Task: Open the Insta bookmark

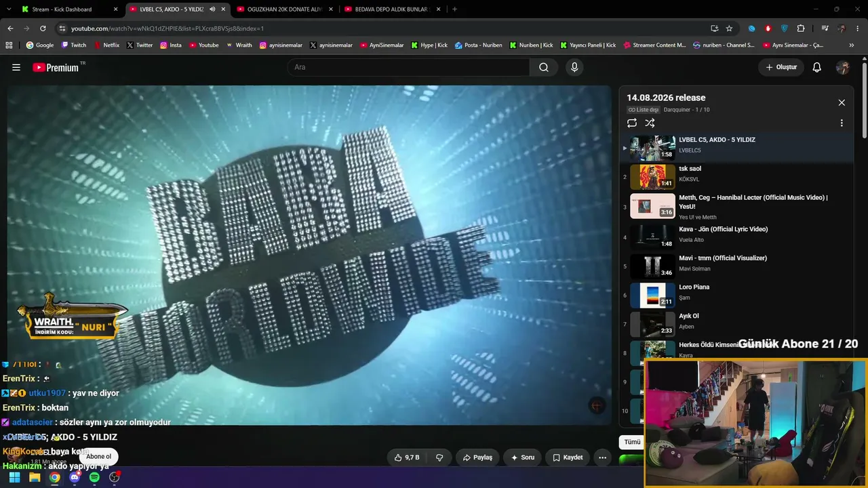Action: (171, 45)
